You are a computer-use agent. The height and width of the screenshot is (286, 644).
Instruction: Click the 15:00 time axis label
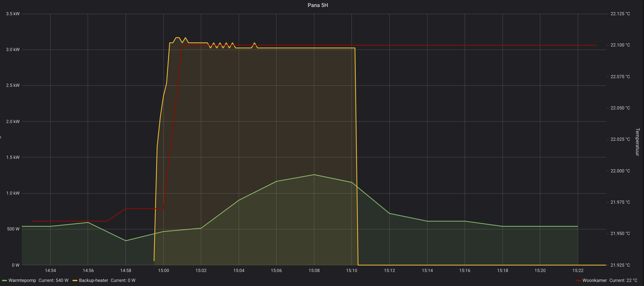[163, 271]
